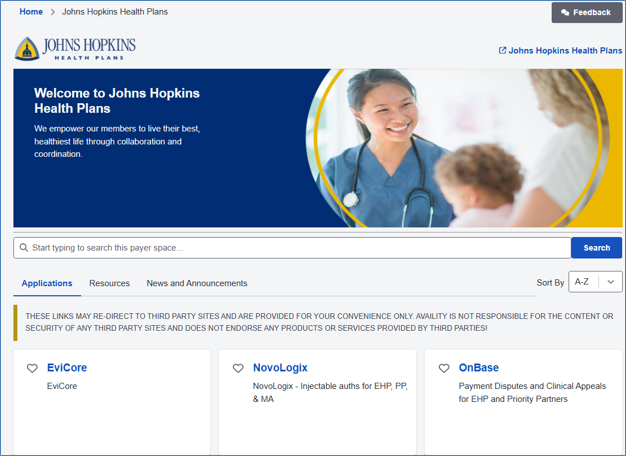Click the breadcrumb chevron after Home
The width and height of the screenshot is (626, 456).
pos(52,12)
